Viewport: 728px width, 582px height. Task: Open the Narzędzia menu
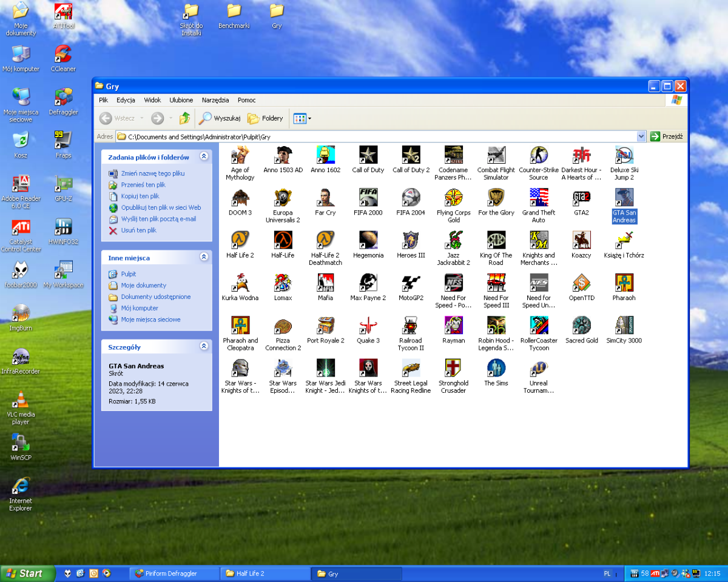pyautogui.click(x=215, y=100)
